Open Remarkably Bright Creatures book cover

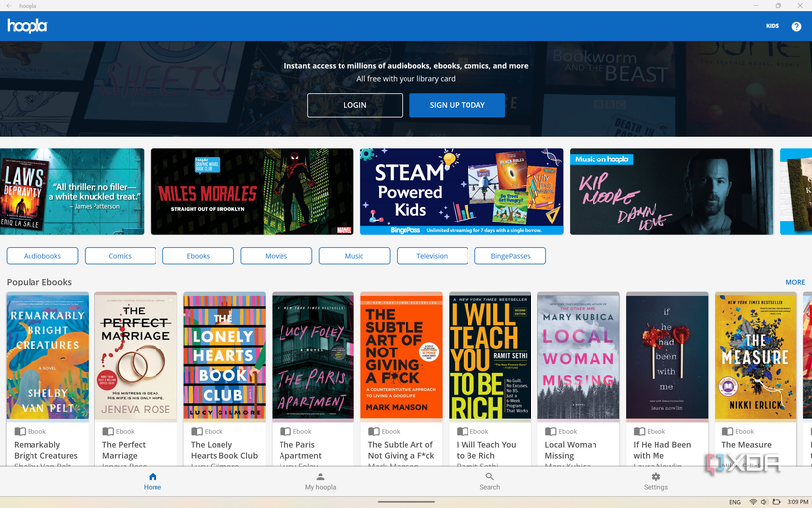coord(47,356)
